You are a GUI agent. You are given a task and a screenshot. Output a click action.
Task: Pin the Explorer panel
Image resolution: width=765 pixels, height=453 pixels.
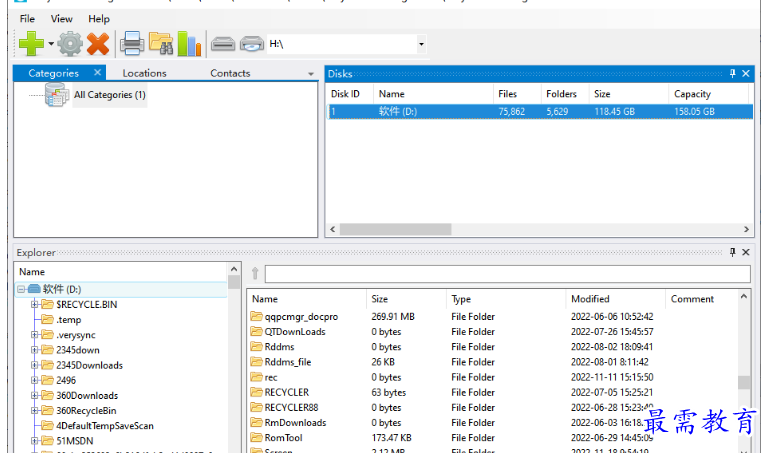pyautogui.click(x=732, y=252)
